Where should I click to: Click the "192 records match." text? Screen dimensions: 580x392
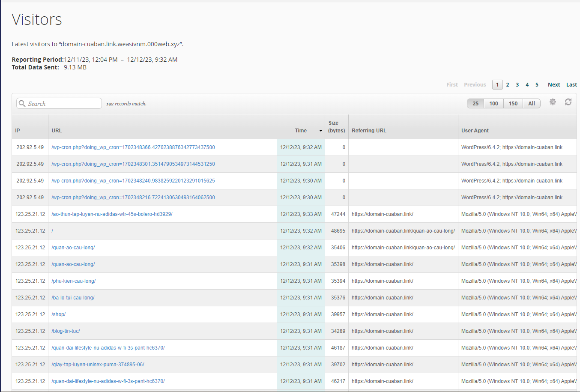[x=126, y=104]
